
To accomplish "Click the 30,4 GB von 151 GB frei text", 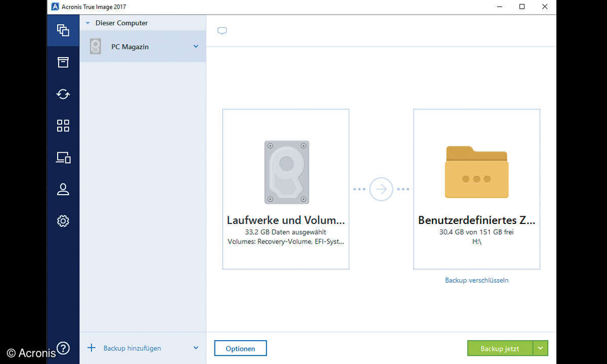I will [x=476, y=232].
